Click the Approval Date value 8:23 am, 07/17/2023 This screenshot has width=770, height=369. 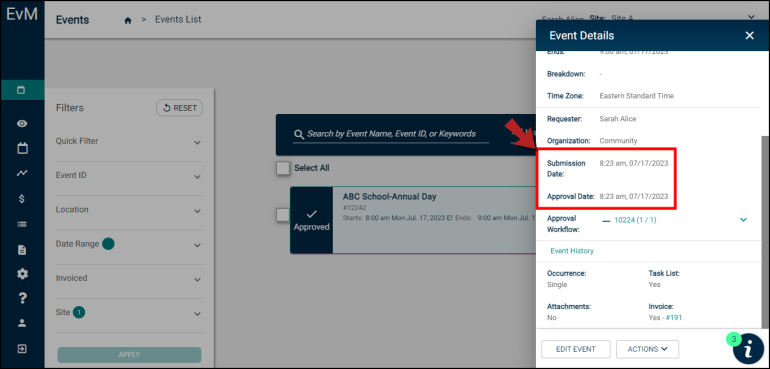pyautogui.click(x=633, y=197)
